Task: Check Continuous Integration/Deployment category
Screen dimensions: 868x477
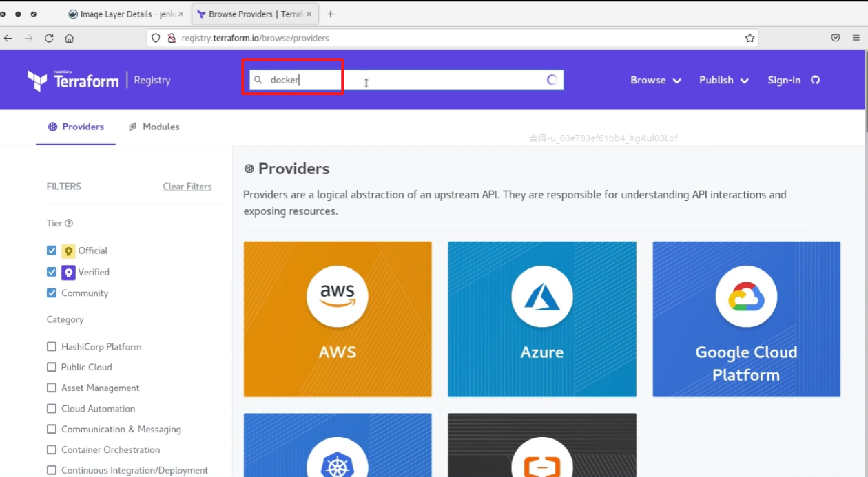Action: pos(52,470)
